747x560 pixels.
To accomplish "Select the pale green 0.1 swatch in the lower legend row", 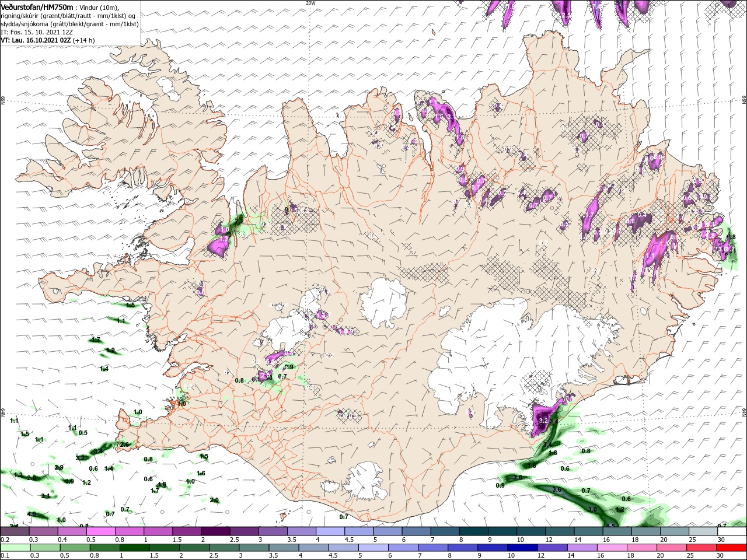I will 15,547.
